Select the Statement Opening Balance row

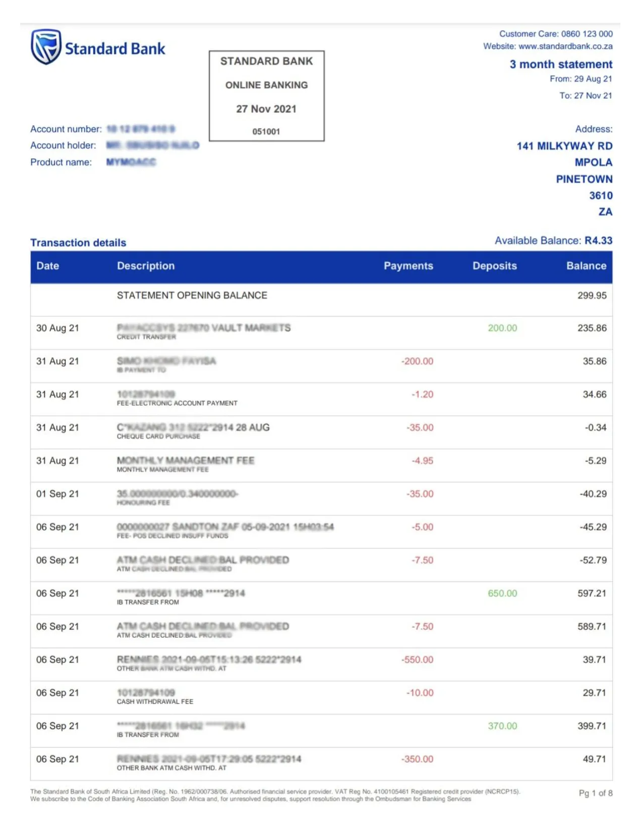[192, 296]
